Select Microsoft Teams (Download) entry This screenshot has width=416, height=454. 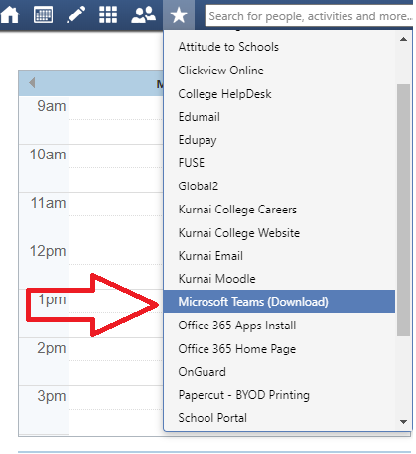coord(279,302)
